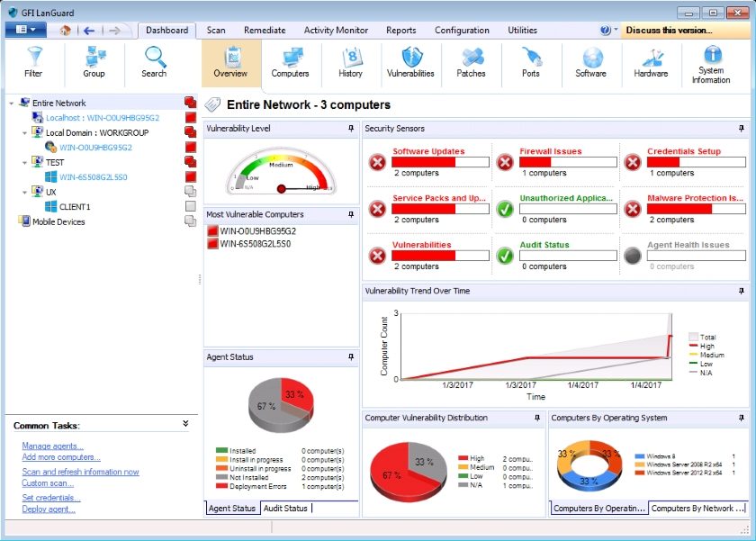
Task: Click the Set credentials link
Action: [x=51, y=498]
